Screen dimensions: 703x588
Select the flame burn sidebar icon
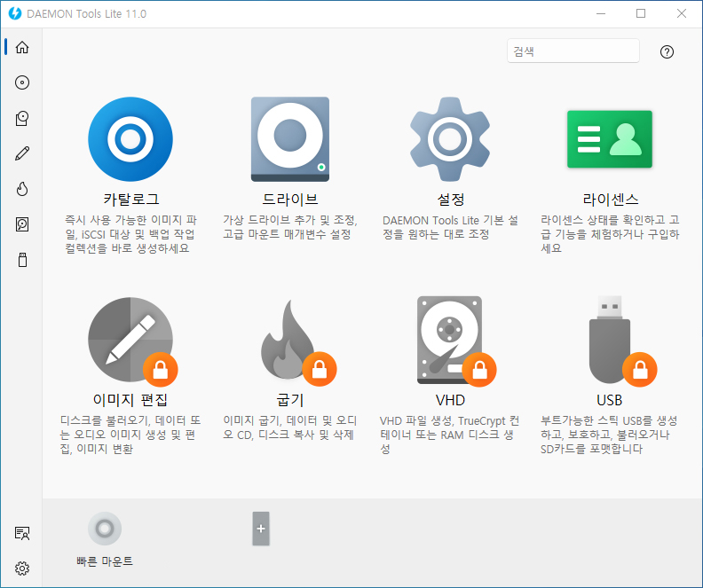coord(22,189)
